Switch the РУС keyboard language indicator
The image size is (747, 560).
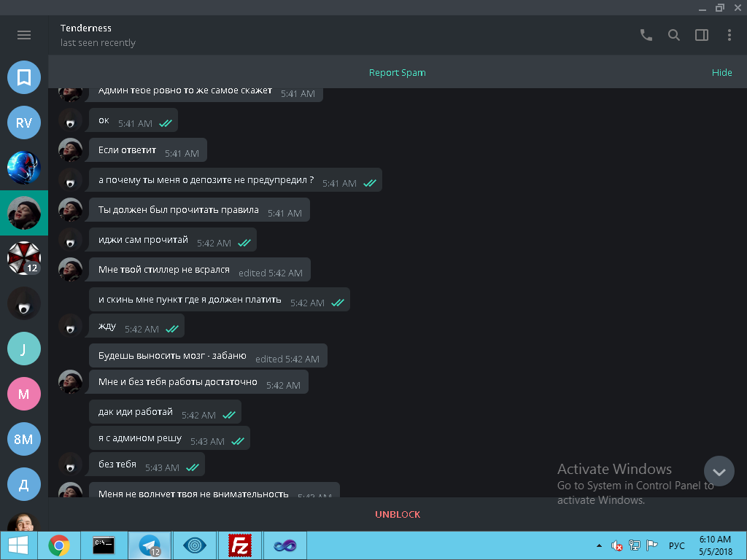coord(676,545)
